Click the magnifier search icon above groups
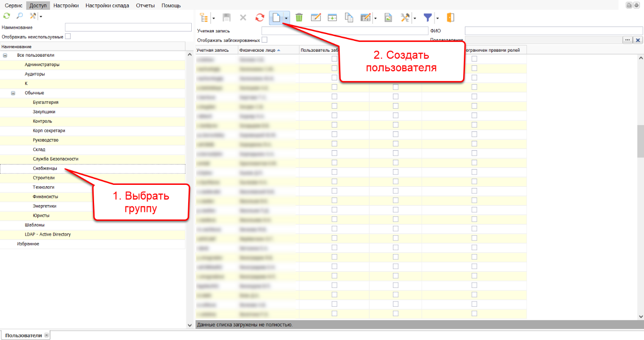The height and width of the screenshot is (340, 644). click(x=19, y=16)
